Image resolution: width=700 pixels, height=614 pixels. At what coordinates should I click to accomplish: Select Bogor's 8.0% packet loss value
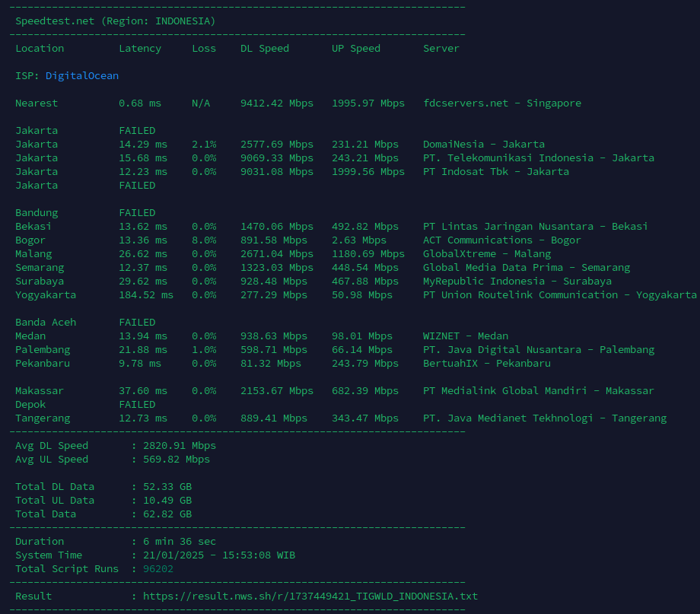pyautogui.click(x=204, y=240)
